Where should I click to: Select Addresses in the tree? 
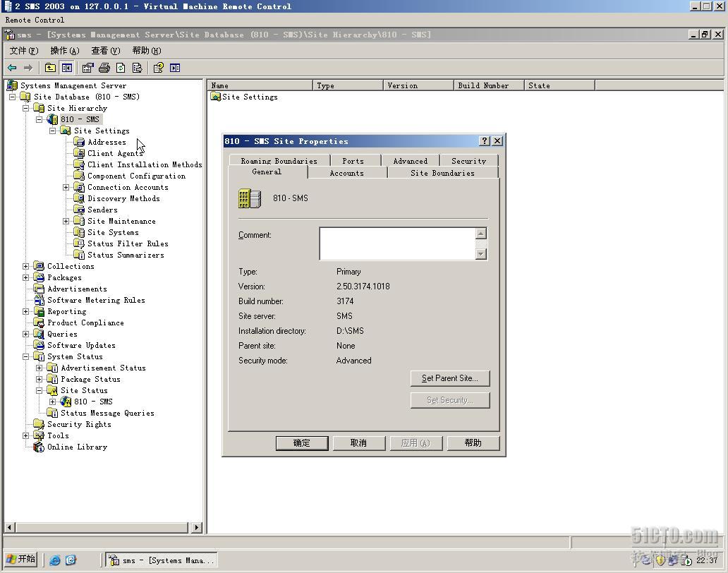pyautogui.click(x=107, y=142)
